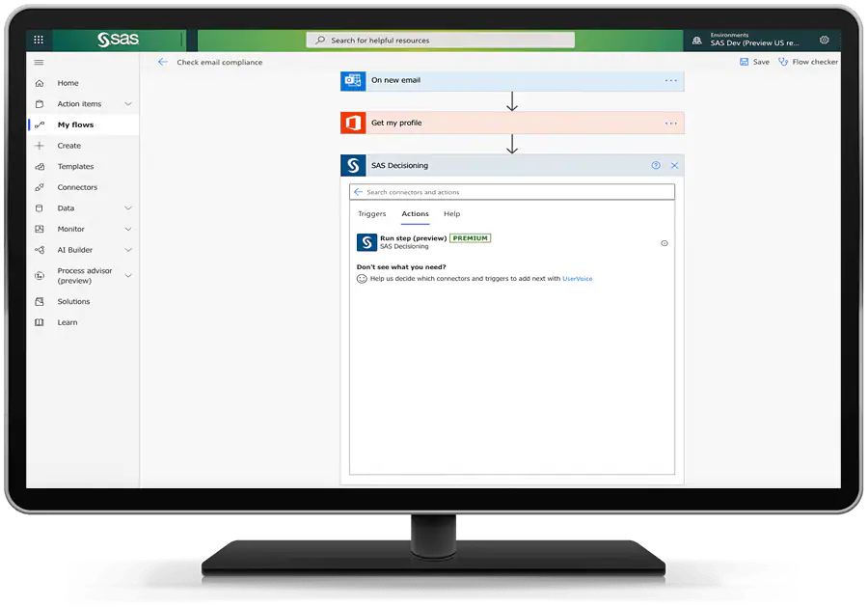Close the SAS Decisioning step panel
This screenshot has width=868, height=607.
click(x=674, y=165)
